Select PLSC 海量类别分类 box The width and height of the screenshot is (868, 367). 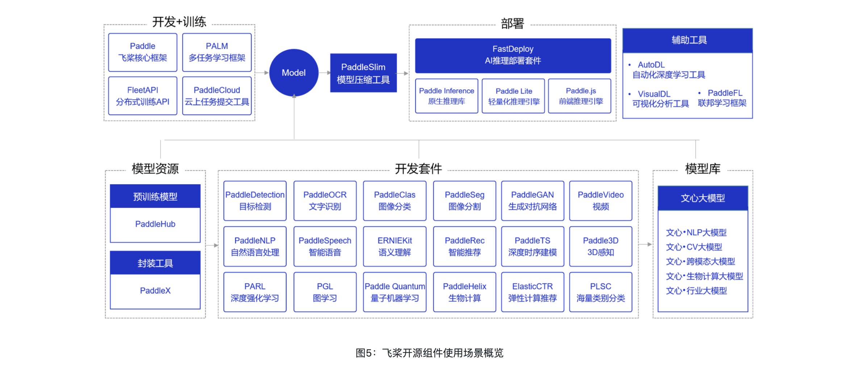[x=601, y=292]
